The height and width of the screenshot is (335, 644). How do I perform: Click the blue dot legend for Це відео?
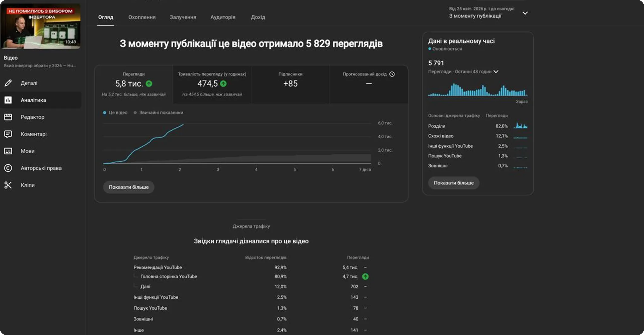click(104, 113)
